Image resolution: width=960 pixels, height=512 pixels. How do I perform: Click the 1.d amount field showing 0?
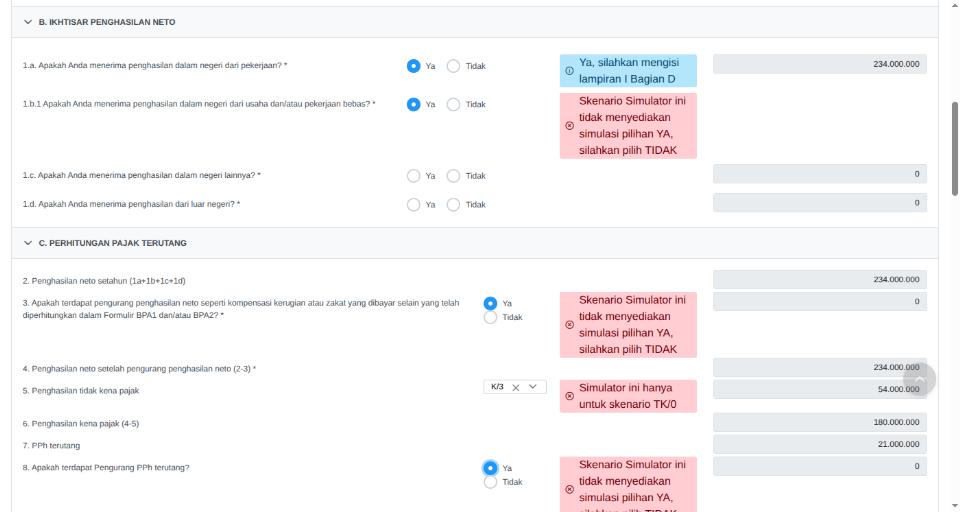pos(820,203)
